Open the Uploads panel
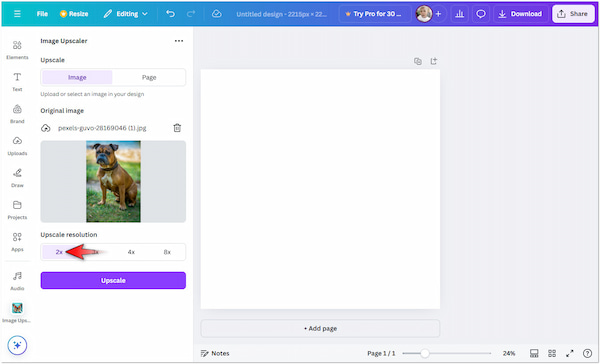Screen dimensions: 600x364 tap(17, 146)
